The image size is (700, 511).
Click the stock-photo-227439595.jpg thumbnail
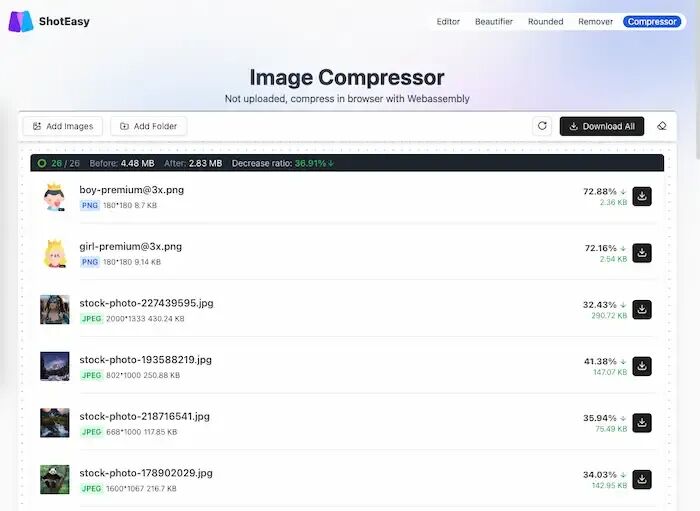coord(54,309)
